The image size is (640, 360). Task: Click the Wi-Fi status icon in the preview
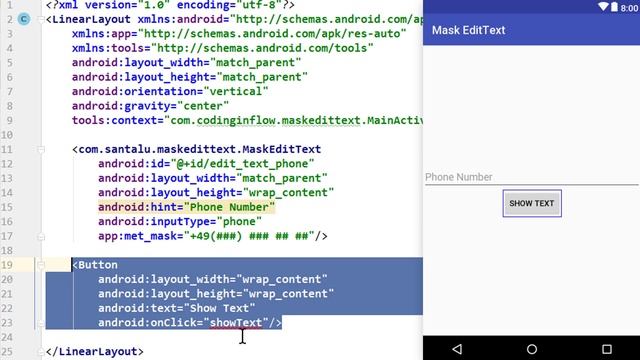click(x=603, y=7)
